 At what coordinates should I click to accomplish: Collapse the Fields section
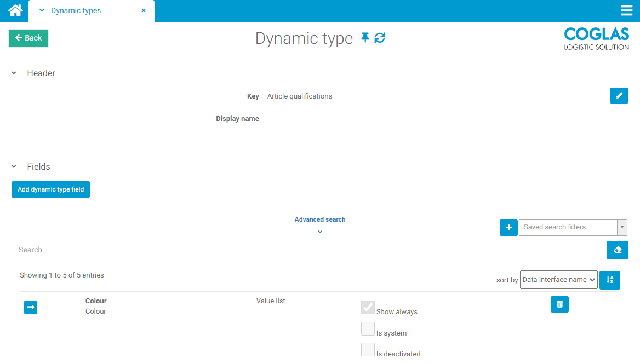click(14, 167)
